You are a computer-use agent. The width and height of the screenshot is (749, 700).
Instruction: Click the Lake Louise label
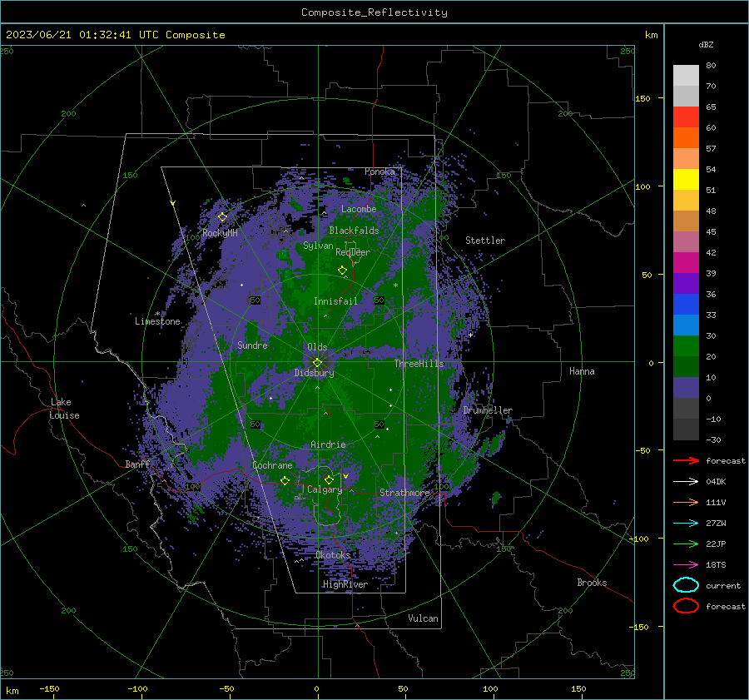(x=64, y=409)
